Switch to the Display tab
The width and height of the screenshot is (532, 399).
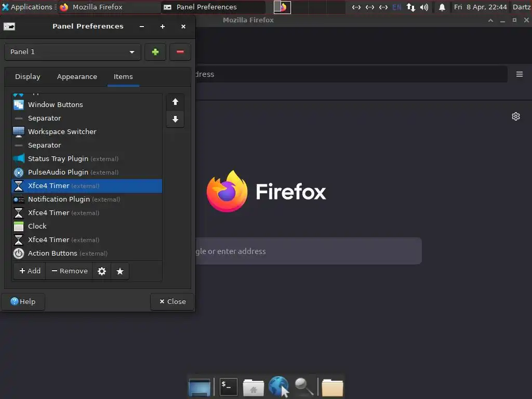[x=28, y=77]
